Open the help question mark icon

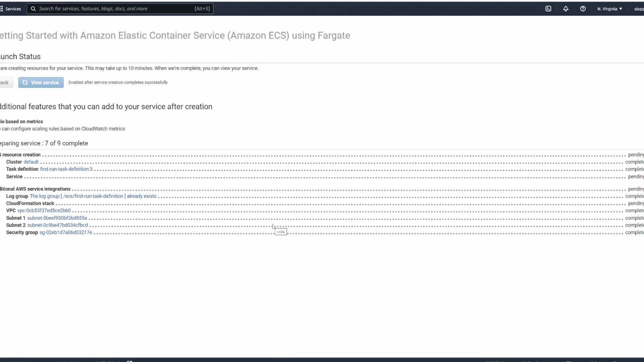pos(583,8)
